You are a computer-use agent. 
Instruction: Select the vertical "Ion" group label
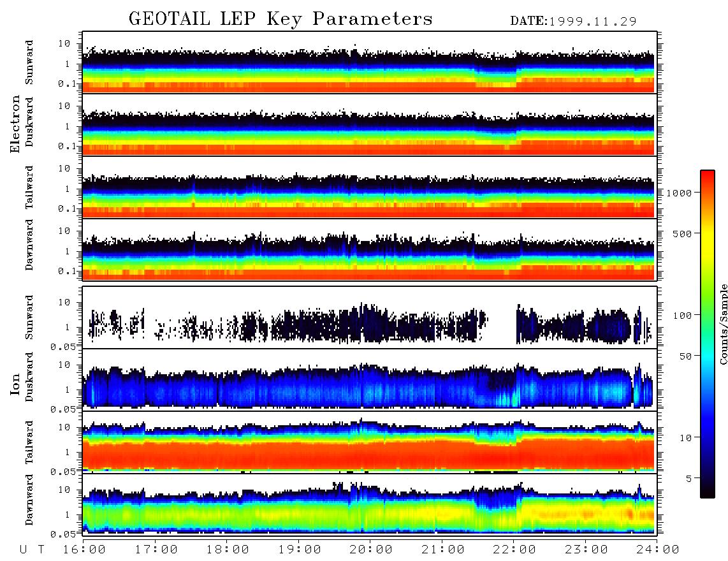15,384
